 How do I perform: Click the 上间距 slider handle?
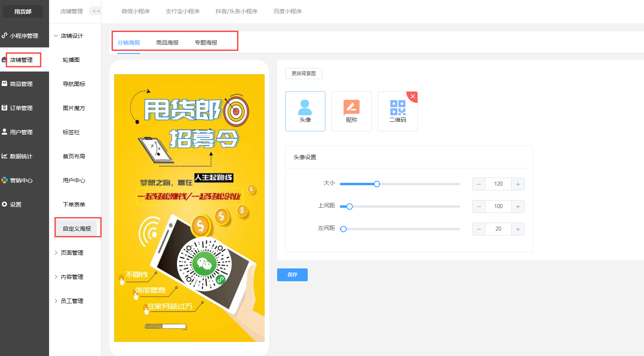click(350, 207)
